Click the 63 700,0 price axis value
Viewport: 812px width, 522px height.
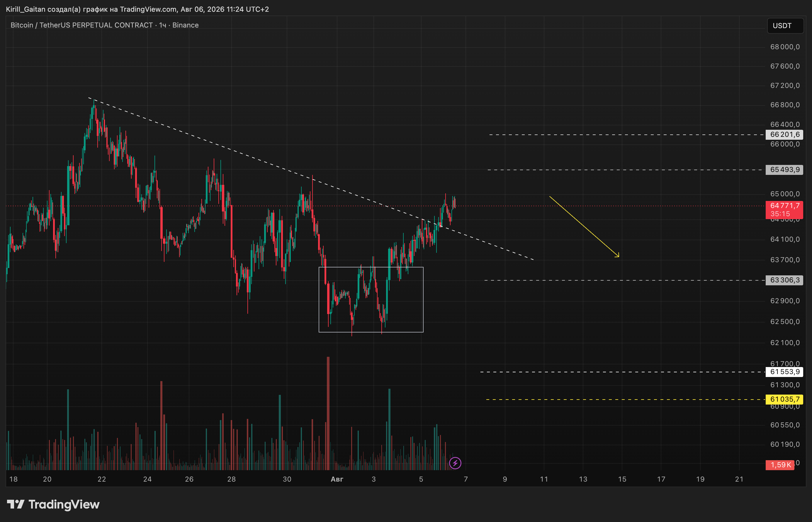tap(785, 260)
